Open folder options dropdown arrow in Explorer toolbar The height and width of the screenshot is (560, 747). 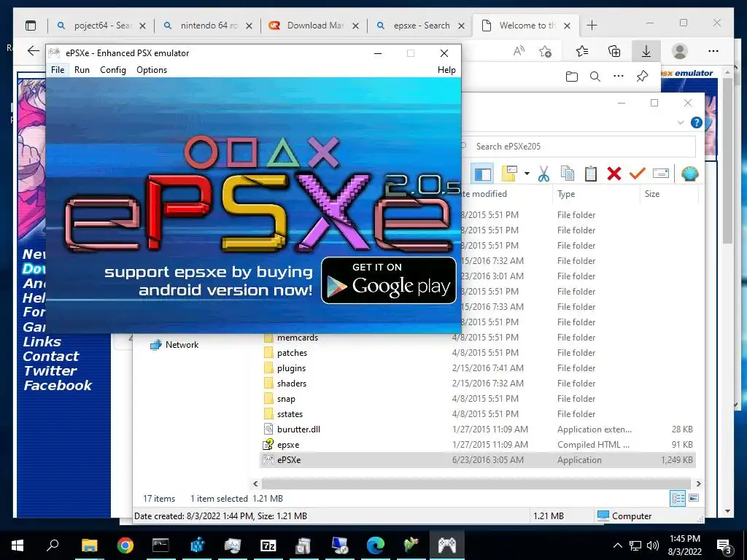click(x=527, y=174)
